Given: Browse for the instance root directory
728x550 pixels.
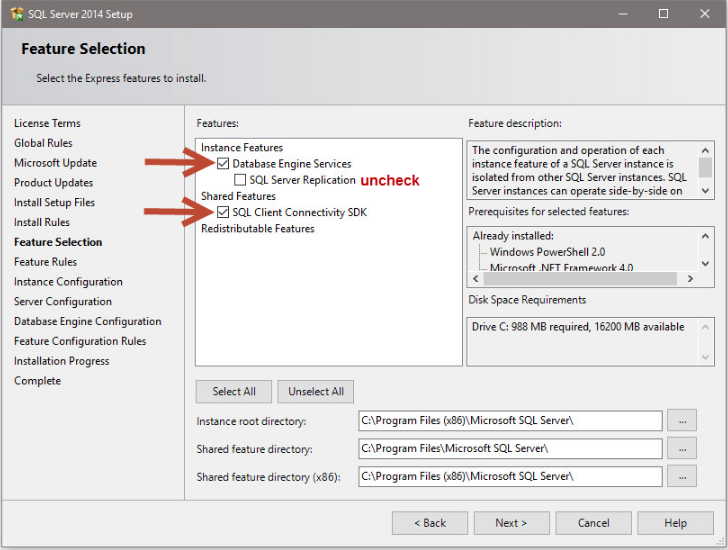Looking at the screenshot, I should 681,421.
